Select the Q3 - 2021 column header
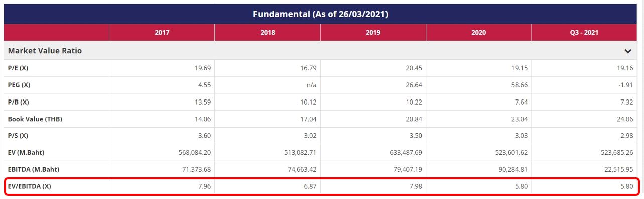 coord(584,33)
